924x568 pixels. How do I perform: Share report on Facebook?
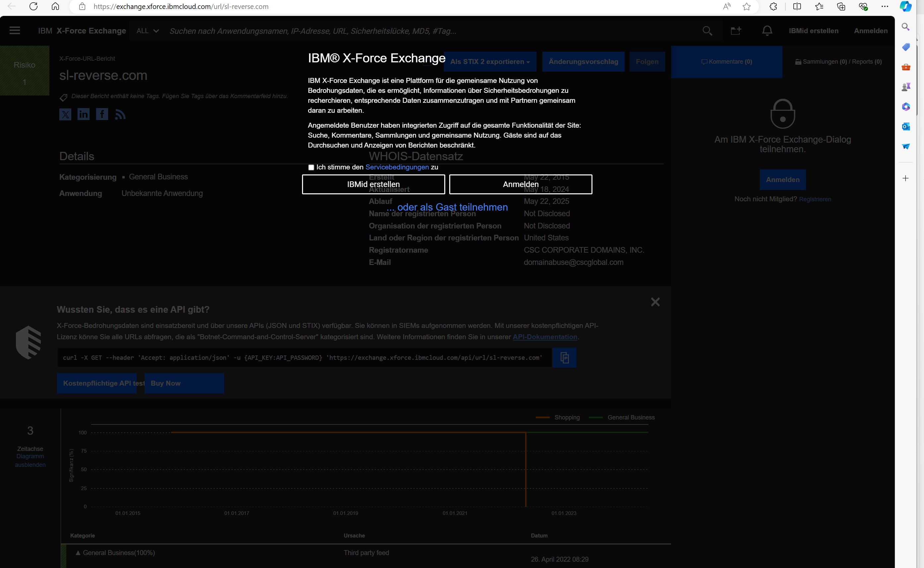pyautogui.click(x=102, y=114)
